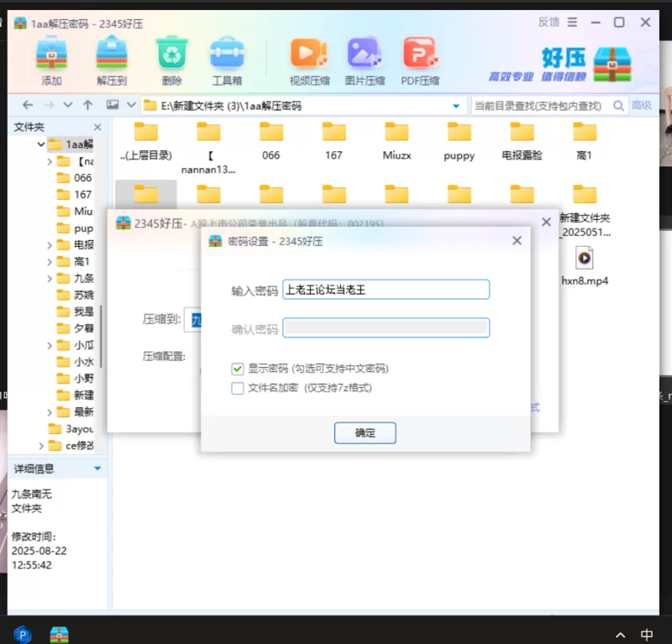Click the 解压到 (Extract to) icon
This screenshot has width=672, height=644.
(x=111, y=55)
